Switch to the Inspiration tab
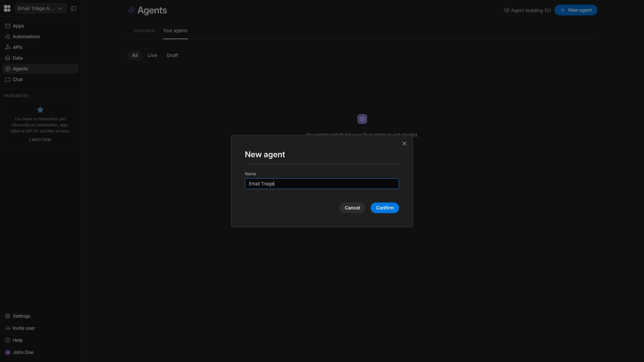The height and width of the screenshot is (362, 644). pos(144,31)
